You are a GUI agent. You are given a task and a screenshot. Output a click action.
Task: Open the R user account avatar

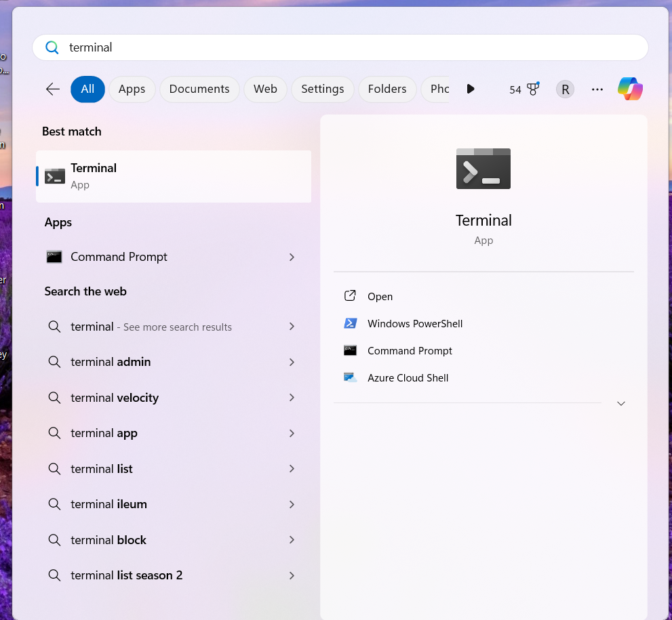(x=565, y=89)
